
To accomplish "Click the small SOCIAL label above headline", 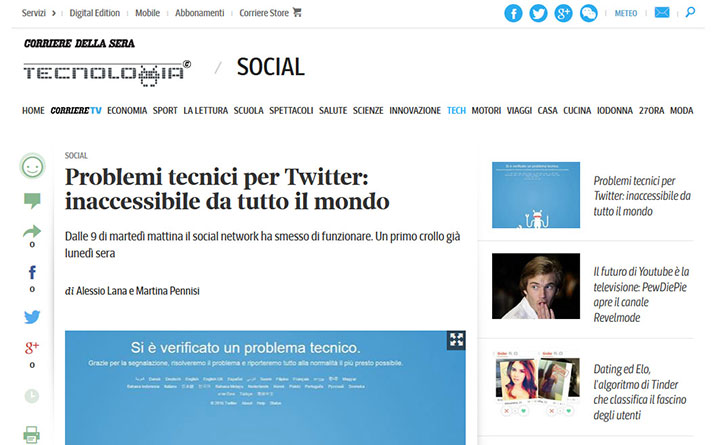I will pyautogui.click(x=76, y=155).
